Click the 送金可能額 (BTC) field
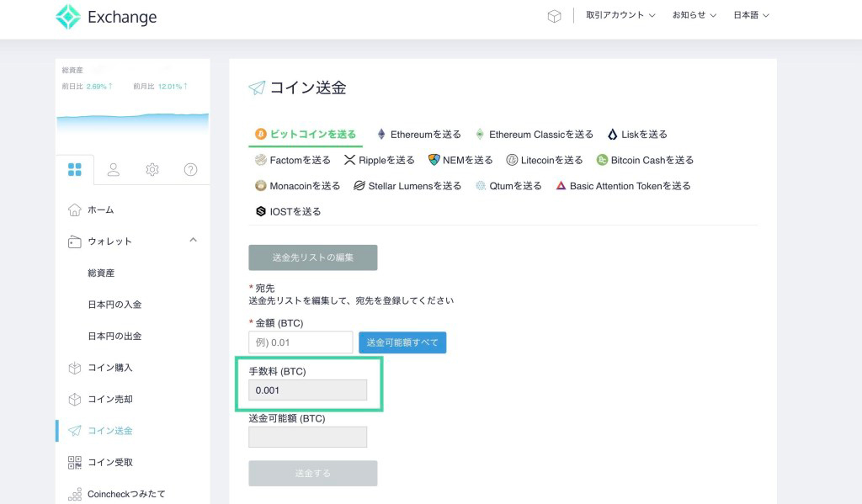Viewport: 862px width, 504px height. 308,437
